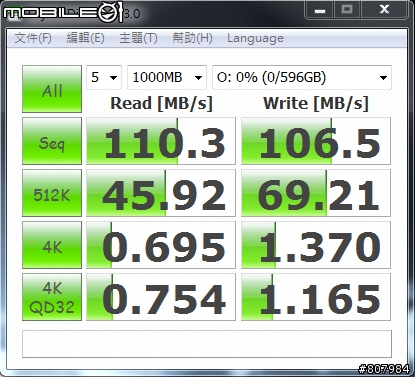
Task: Click the Write [MB/s] column header
Action: pos(316,103)
